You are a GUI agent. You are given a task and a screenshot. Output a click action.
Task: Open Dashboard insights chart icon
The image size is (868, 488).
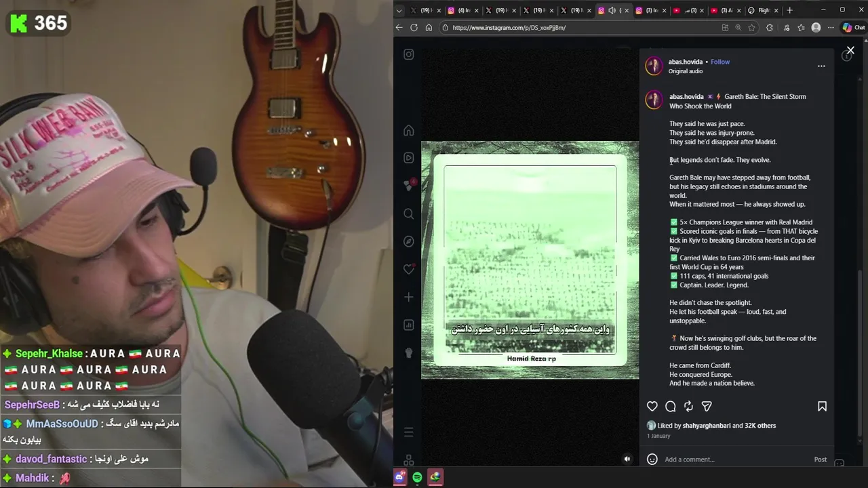[409, 325]
